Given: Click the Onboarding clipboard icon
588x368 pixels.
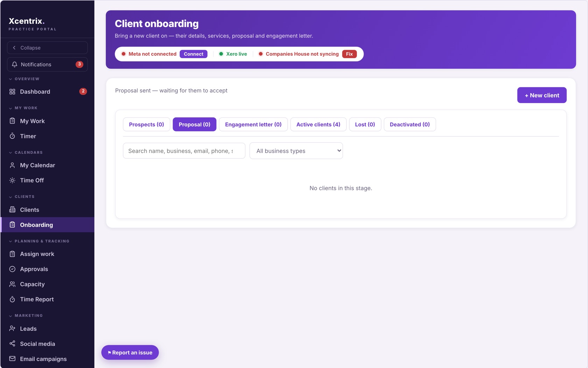Looking at the screenshot, I should (12, 225).
